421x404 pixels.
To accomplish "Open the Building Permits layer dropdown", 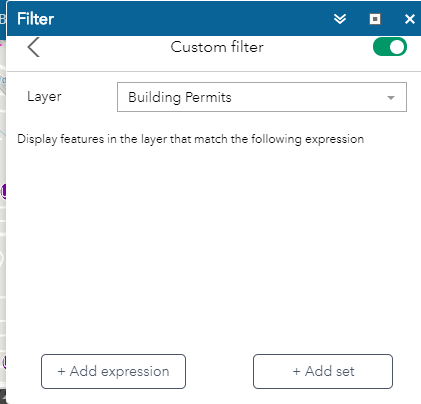I will (262, 97).
